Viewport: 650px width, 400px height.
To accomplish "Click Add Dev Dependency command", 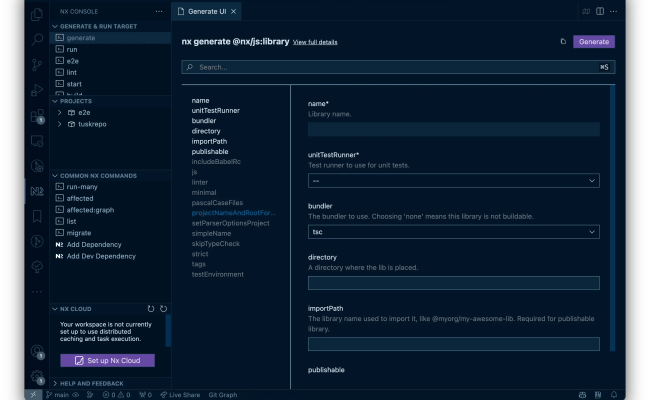I will click(x=110, y=256).
